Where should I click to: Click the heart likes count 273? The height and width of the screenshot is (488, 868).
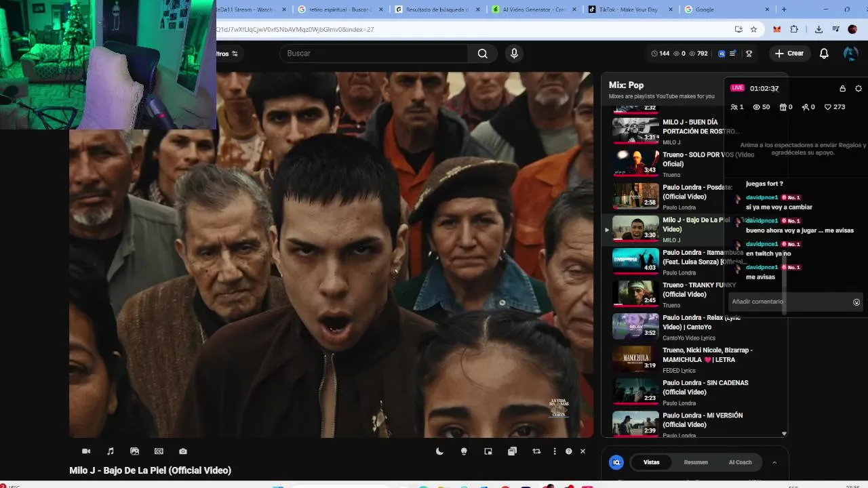(834, 107)
